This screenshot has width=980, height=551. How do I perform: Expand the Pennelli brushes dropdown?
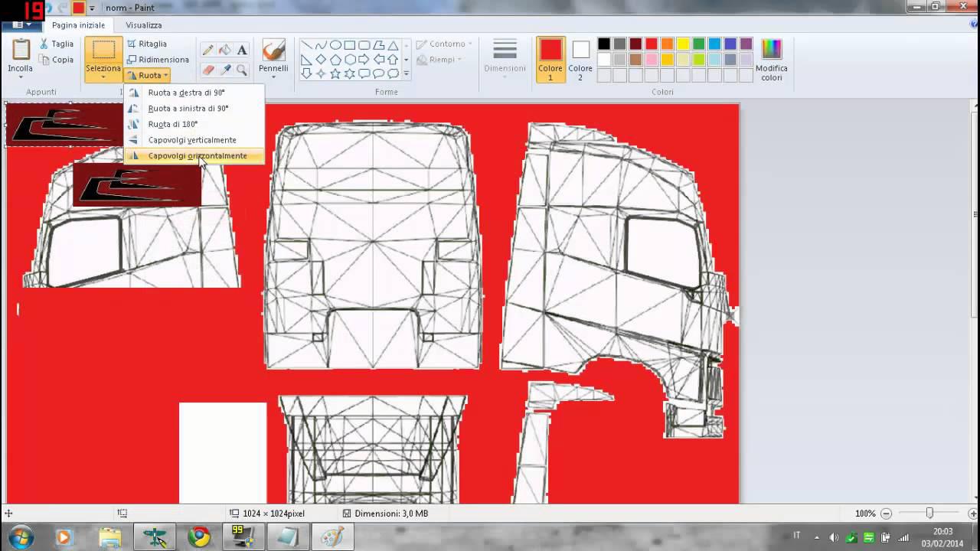273,78
